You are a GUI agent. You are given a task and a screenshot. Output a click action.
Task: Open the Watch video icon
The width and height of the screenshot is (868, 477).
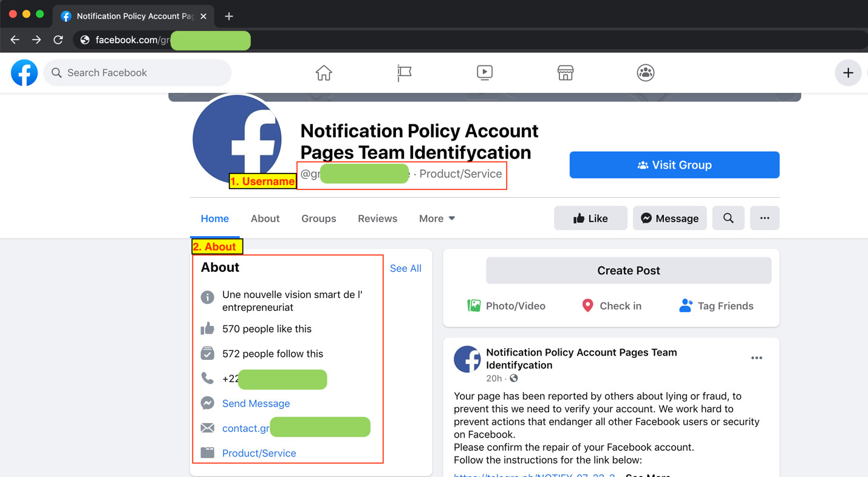tap(484, 73)
